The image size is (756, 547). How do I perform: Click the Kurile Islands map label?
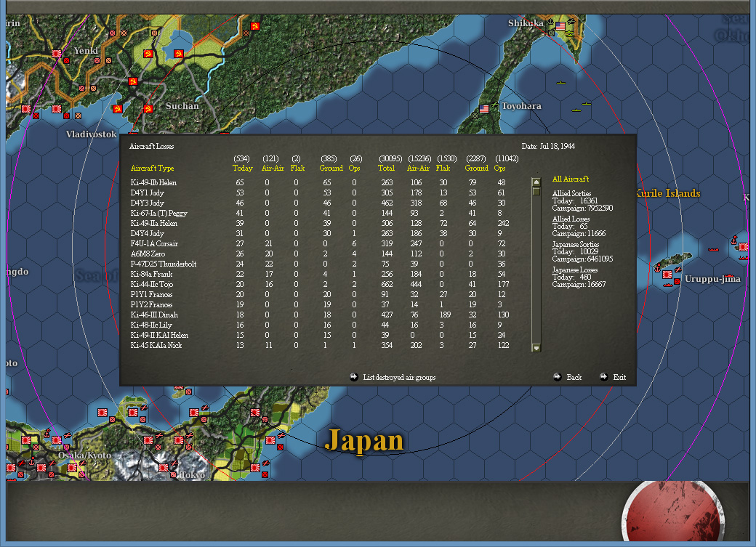pos(668,193)
